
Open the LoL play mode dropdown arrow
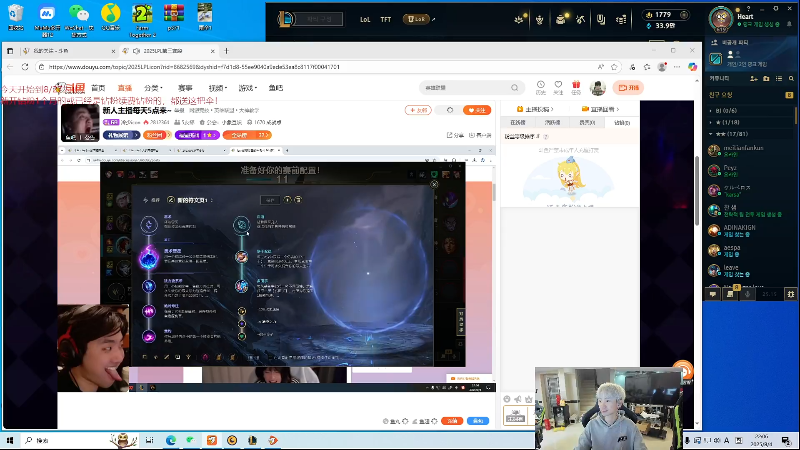click(434, 19)
